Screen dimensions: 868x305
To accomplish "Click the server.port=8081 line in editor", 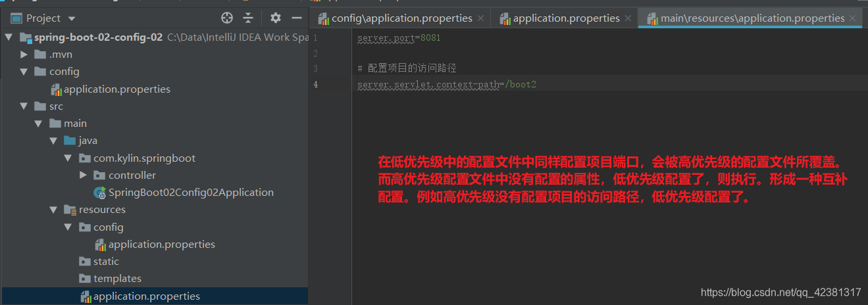I will click(399, 38).
